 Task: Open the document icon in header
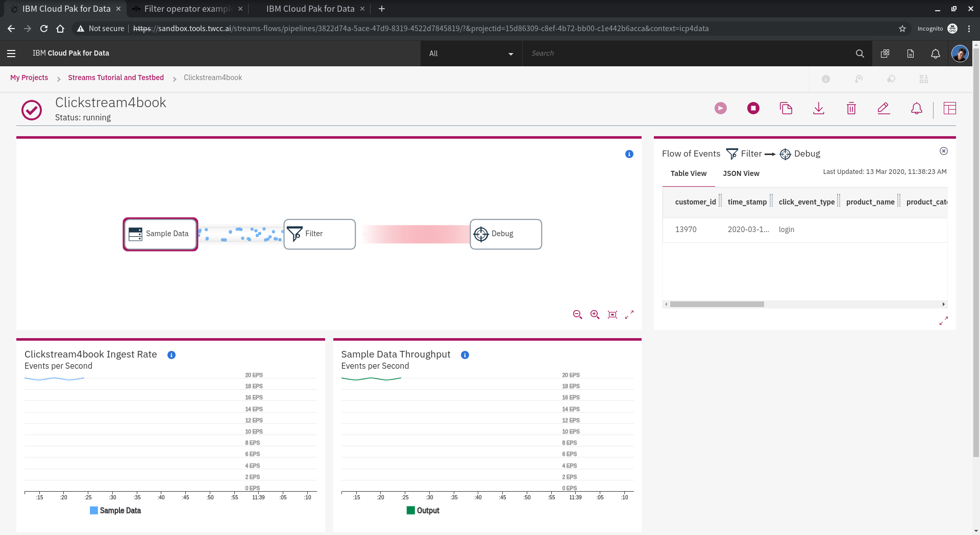click(x=911, y=53)
